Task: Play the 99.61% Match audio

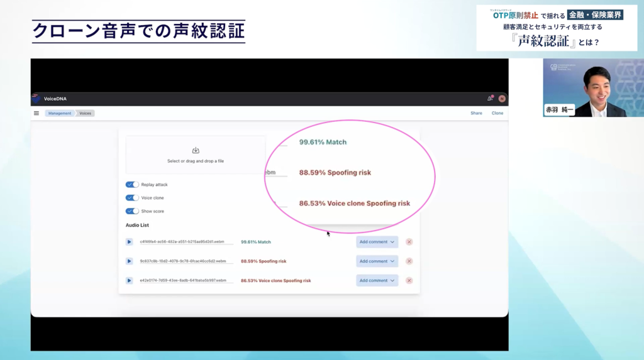Action: tap(129, 242)
